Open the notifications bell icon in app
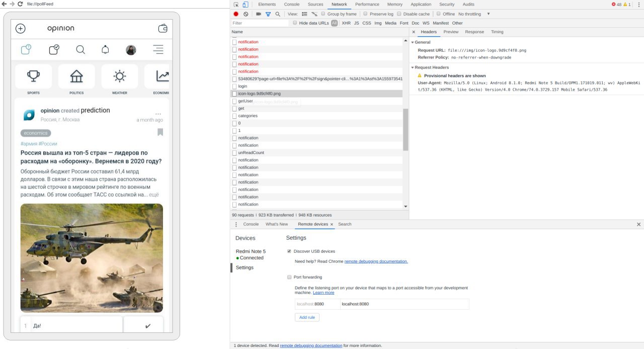The height and width of the screenshot is (349, 644). [105, 50]
